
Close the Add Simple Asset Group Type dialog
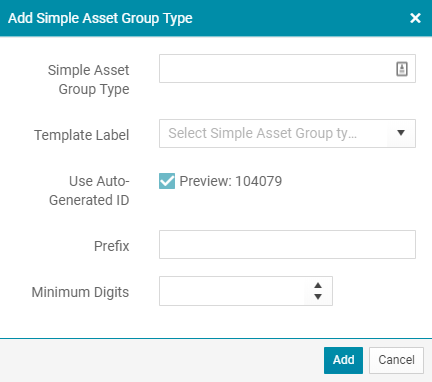415,18
